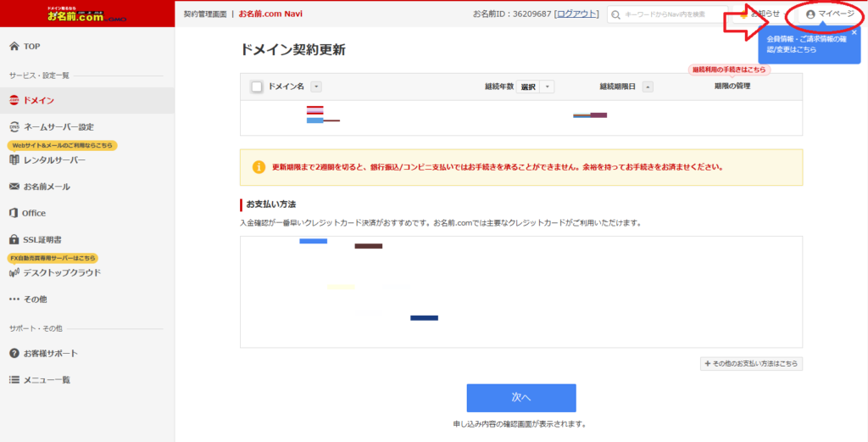The height and width of the screenshot is (442, 868).
Task: Click the お名前.com logo
Action: [x=87, y=14]
